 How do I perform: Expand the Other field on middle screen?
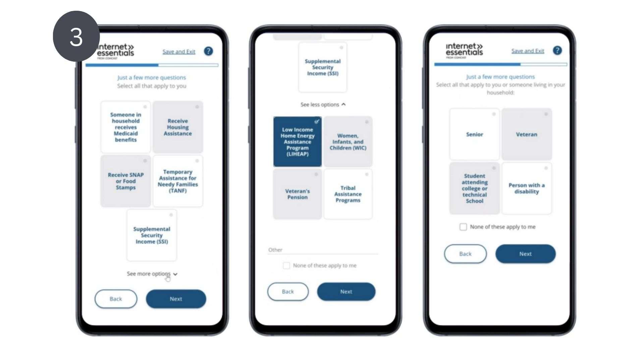(322, 249)
